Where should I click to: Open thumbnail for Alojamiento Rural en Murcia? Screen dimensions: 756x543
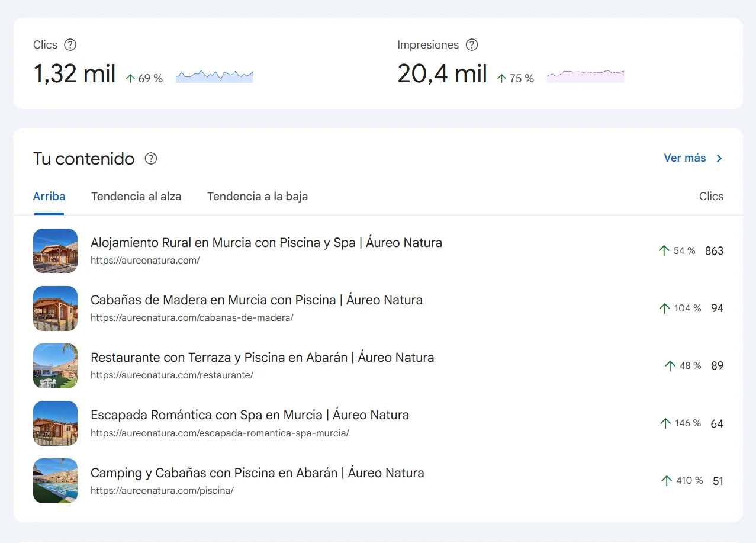[55, 250]
